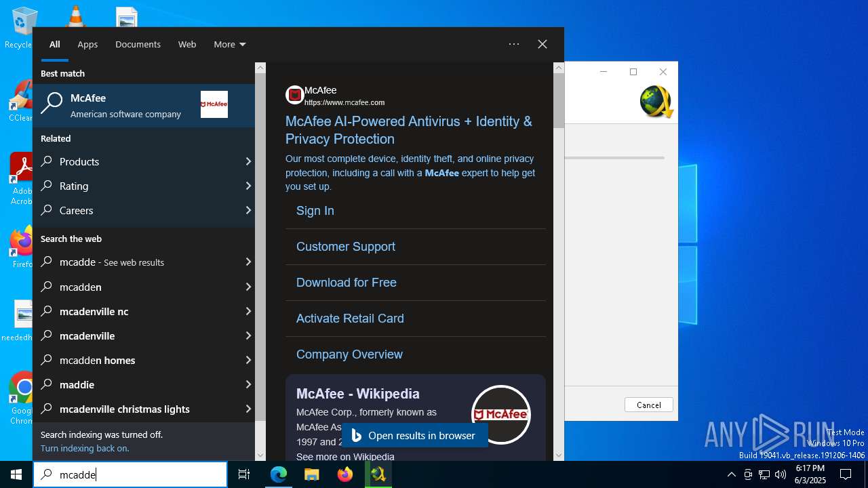Click 'Turn indexing back on' link
The image size is (868, 488).
85,448
